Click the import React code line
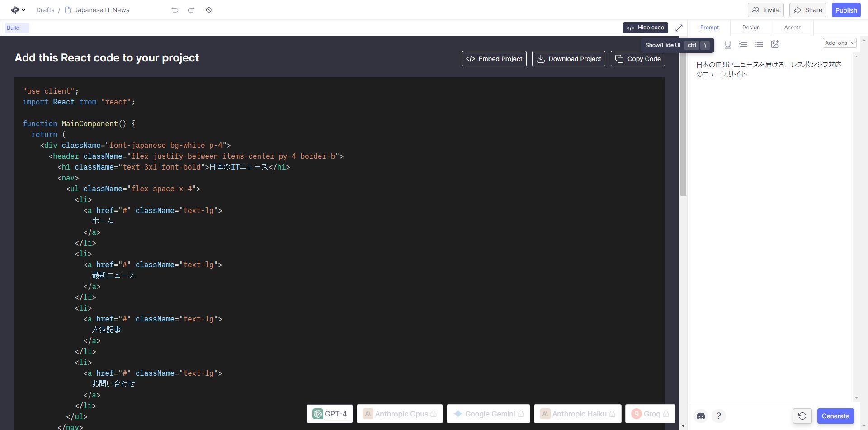Image resolution: width=868 pixels, height=430 pixels. [x=79, y=102]
